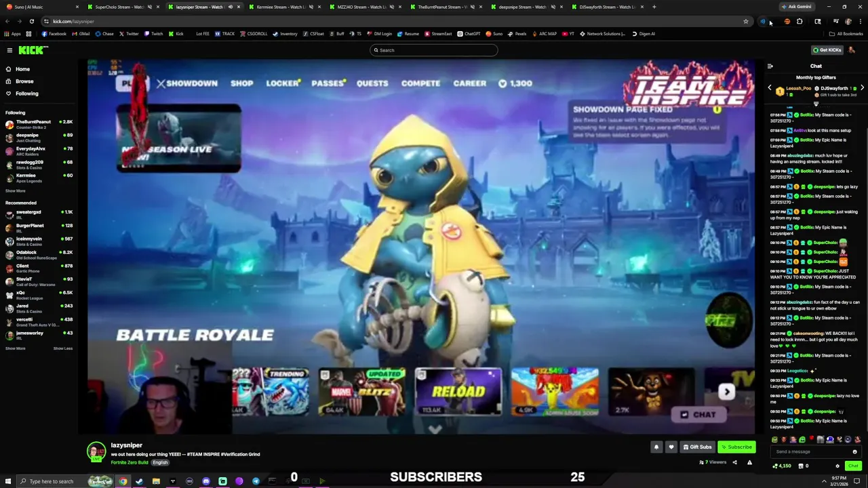Image resolution: width=868 pixels, height=488 pixels.
Task: Click the green Chat send button
Action: coord(853,466)
